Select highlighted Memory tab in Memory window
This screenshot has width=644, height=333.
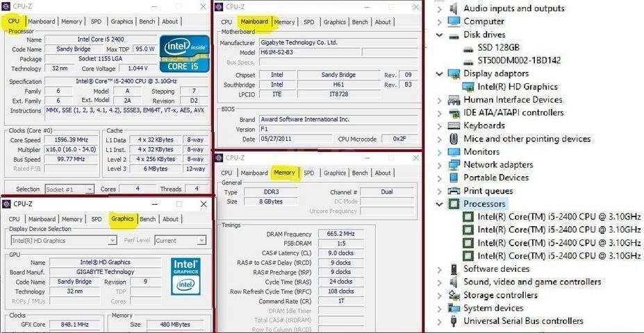click(285, 173)
